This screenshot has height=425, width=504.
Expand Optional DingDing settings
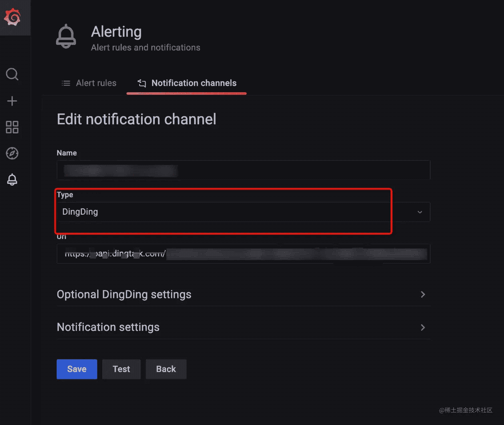coord(243,294)
